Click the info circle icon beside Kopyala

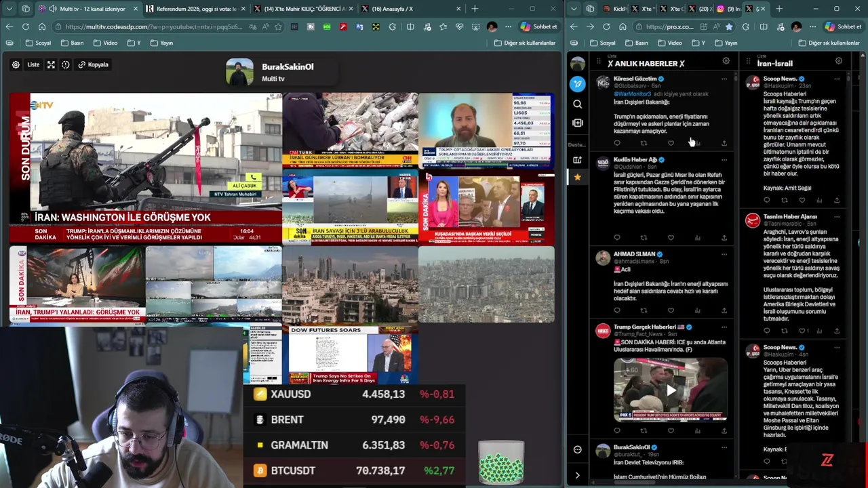[x=66, y=64]
